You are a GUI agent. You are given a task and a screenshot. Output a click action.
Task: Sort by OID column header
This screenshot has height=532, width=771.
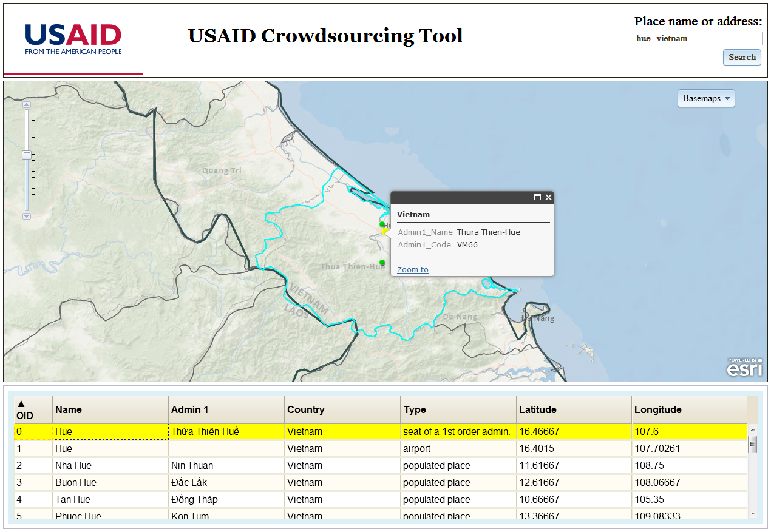click(x=33, y=410)
